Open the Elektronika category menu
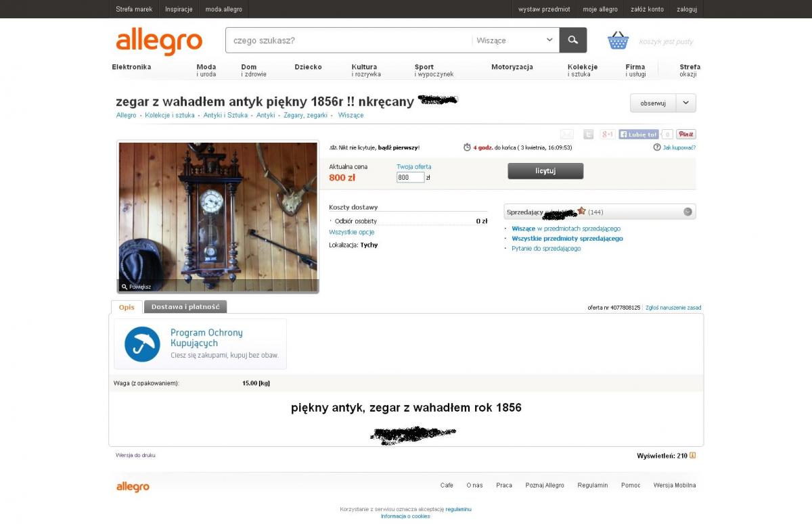Screen dimensions: 812x524 click(x=131, y=67)
